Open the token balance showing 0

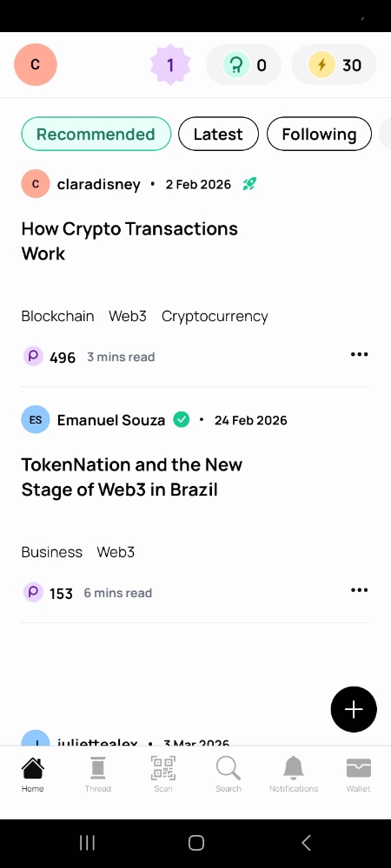tap(243, 65)
